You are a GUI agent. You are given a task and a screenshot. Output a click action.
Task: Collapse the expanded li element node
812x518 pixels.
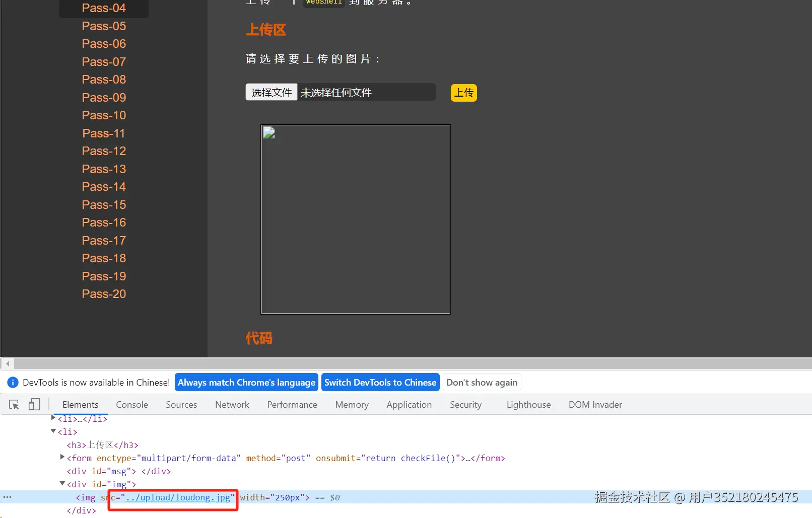coord(53,431)
